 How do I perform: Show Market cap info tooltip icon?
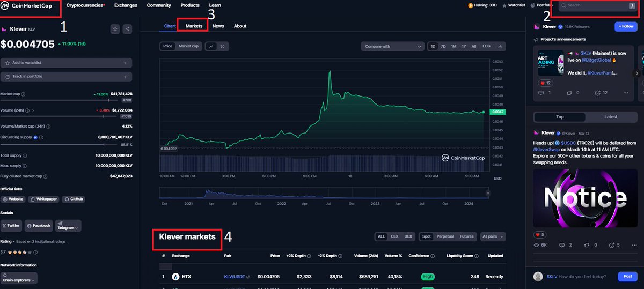coord(23,94)
